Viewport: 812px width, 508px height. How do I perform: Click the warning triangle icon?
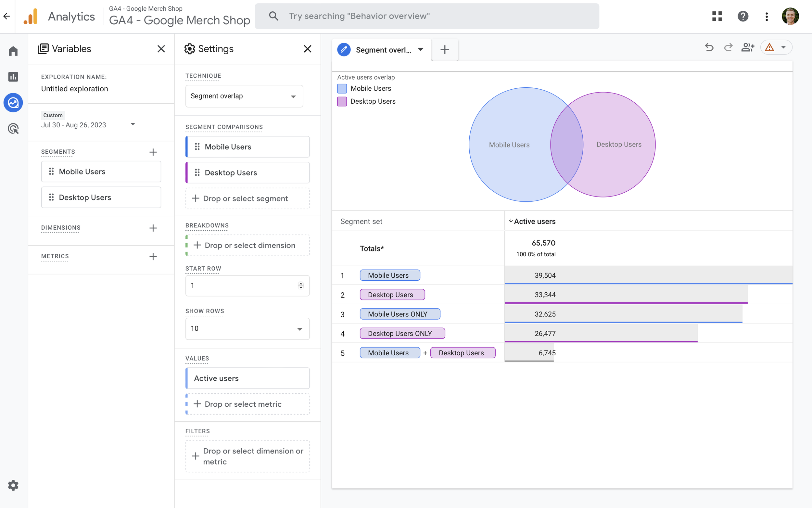769,47
